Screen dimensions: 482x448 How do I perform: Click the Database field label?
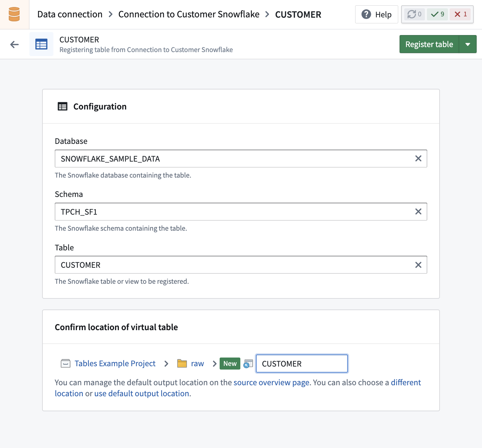click(71, 141)
